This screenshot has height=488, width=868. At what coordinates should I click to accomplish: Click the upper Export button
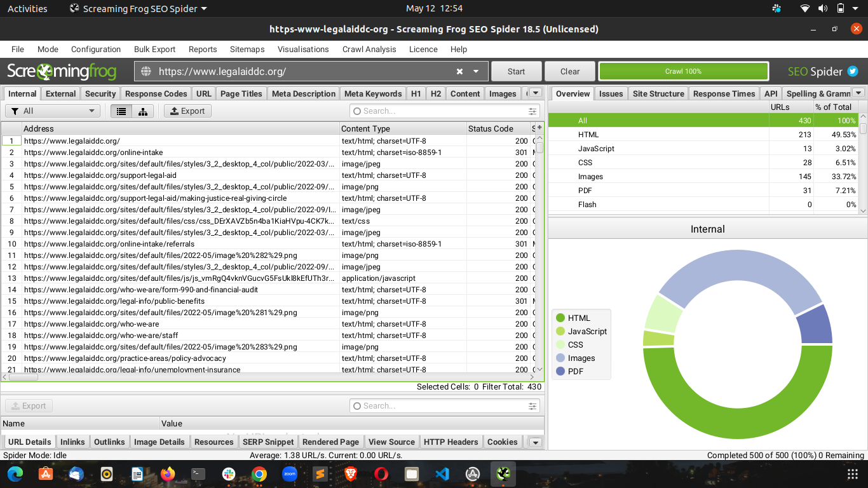(187, 111)
